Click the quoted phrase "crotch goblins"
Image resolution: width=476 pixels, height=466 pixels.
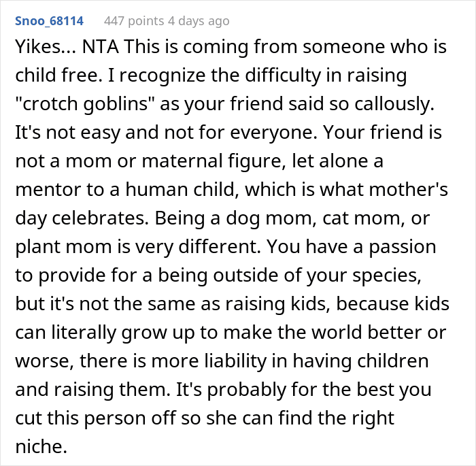click(85, 104)
